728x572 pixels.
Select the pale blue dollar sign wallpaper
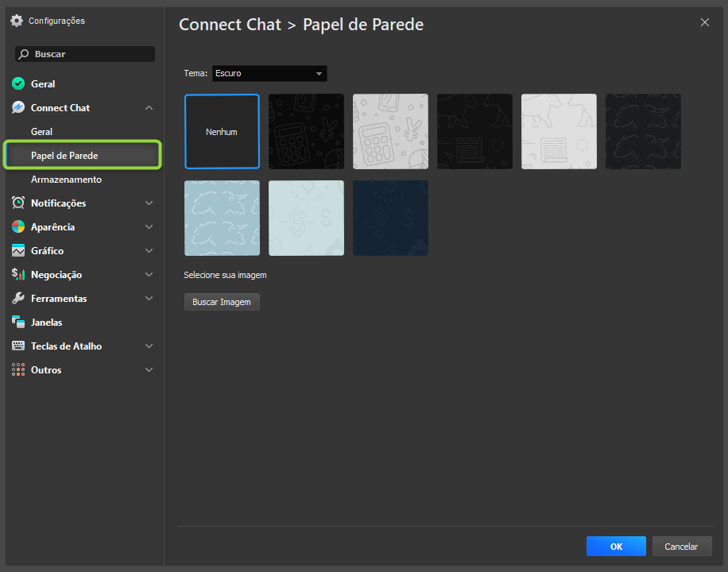click(306, 218)
